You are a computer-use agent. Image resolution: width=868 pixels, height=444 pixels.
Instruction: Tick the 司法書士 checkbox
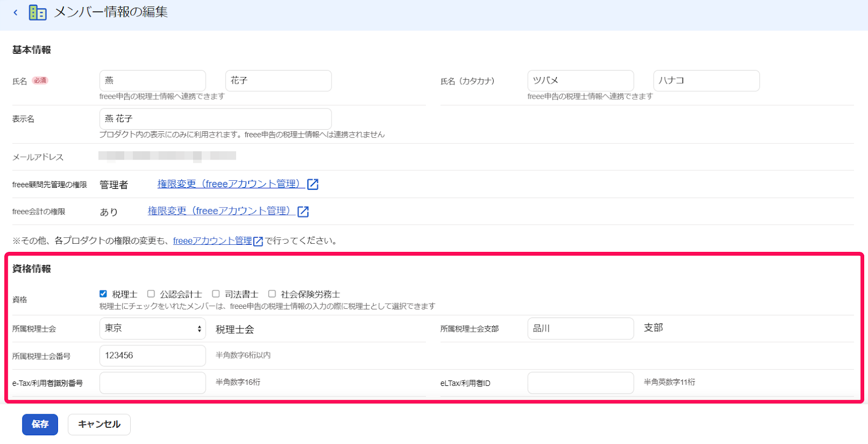(x=216, y=294)
